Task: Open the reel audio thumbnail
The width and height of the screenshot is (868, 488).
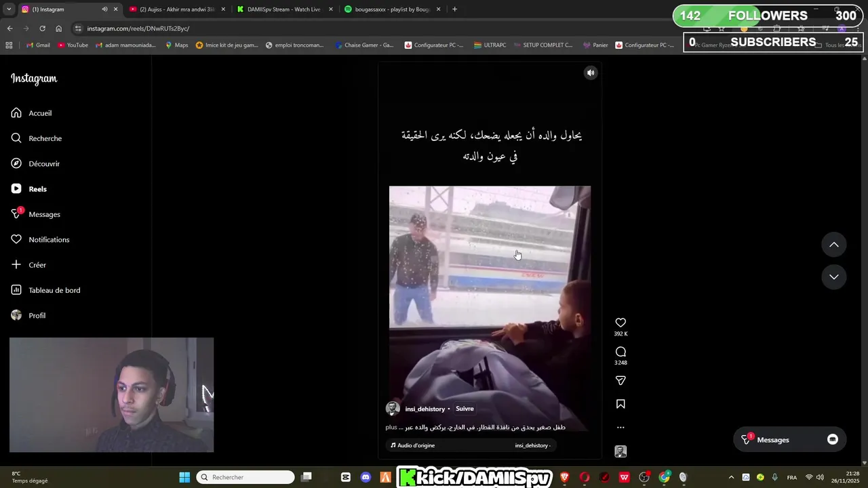Action: click(x=620, y=451)
